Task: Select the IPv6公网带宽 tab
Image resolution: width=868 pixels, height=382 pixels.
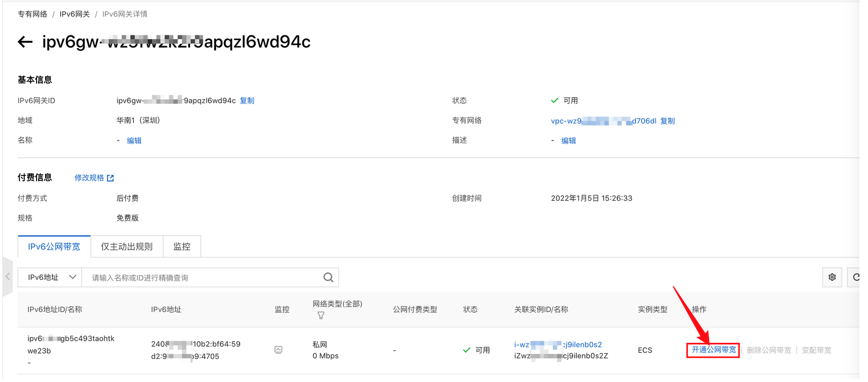Action: [x=54, y=247]
